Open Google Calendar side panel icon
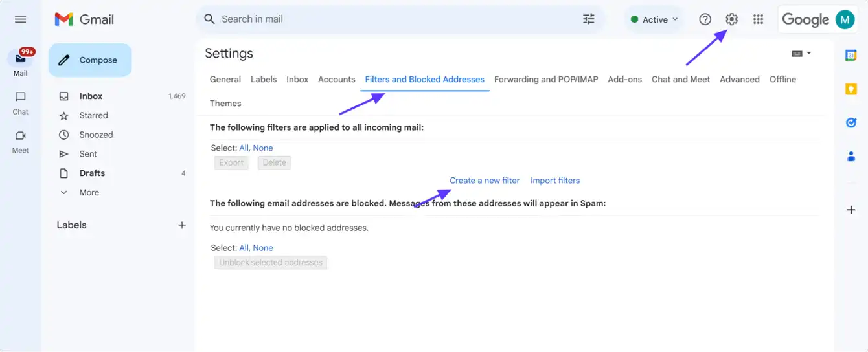Viewport: 868px width, 352px height. pos(851,56)
